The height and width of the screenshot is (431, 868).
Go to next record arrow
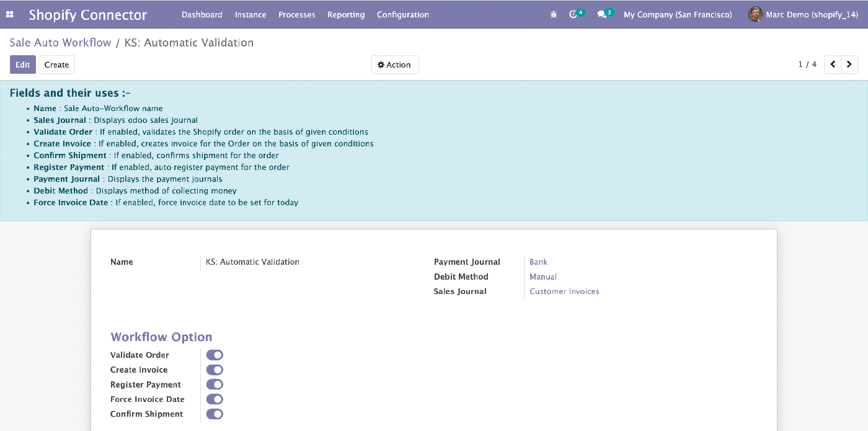click(849, 64)
